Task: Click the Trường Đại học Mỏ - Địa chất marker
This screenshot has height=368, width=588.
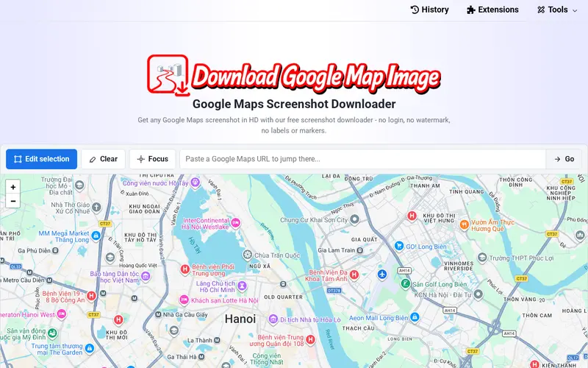Action: pyautogui.click(x=79, y=185)
